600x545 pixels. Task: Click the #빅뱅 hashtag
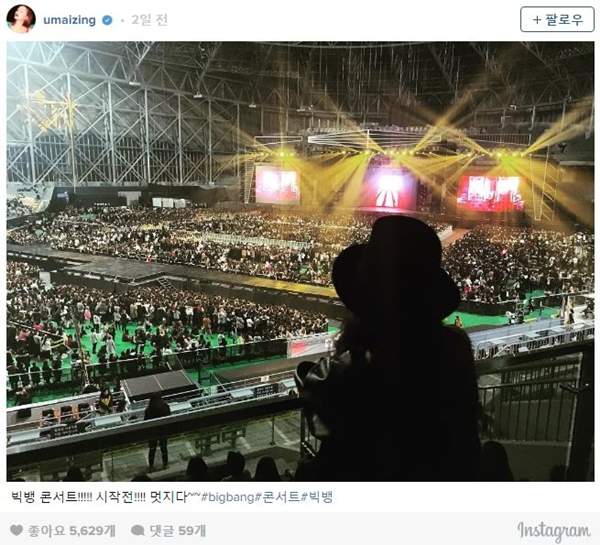(317, 497)
